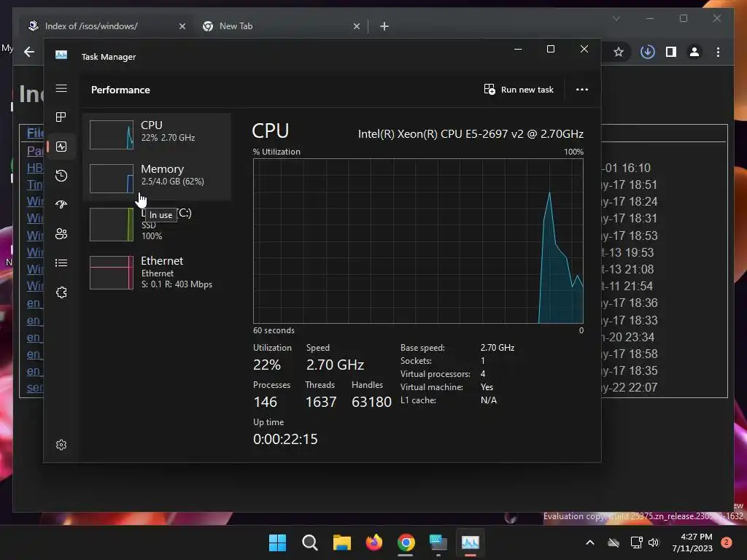This screenshot has height=560, width=747.
Task: Open the browser downloads icon
Action: [x=648, y=52]
